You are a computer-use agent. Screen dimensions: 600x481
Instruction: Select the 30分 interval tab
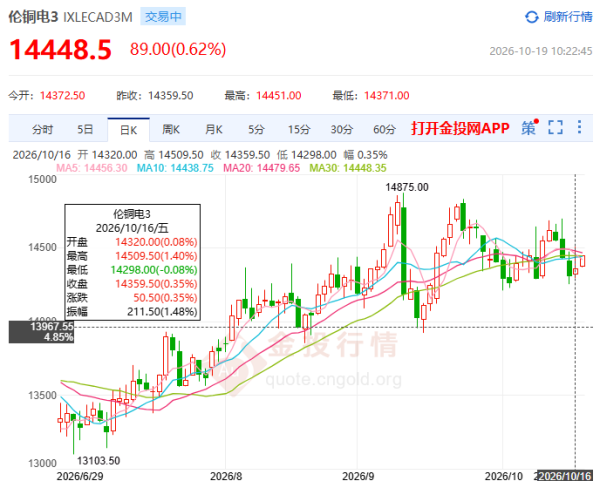pos(342,129)
